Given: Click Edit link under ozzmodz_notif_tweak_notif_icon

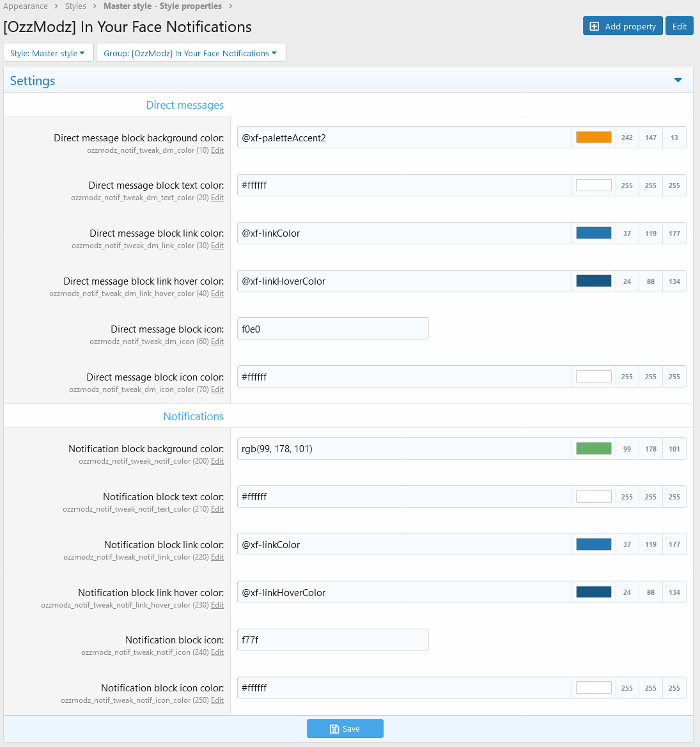Looking at the screenshot, I should pos(217,652).
